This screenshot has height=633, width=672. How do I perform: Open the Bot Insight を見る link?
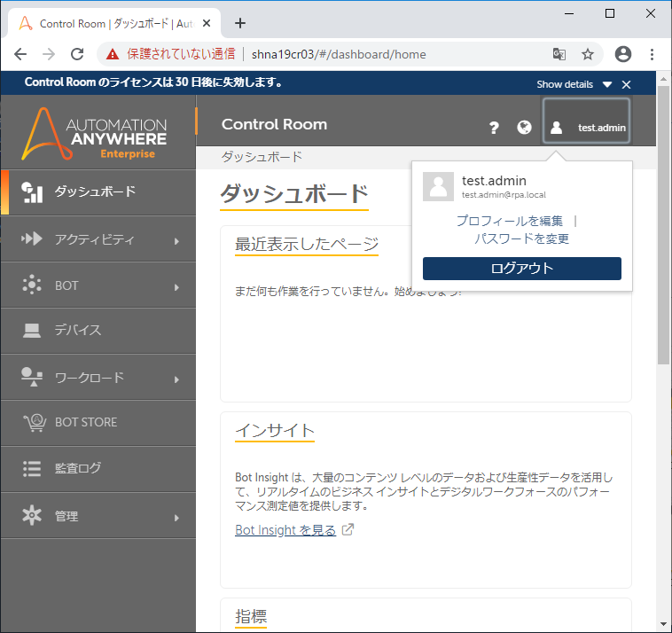tap(285, 529)
